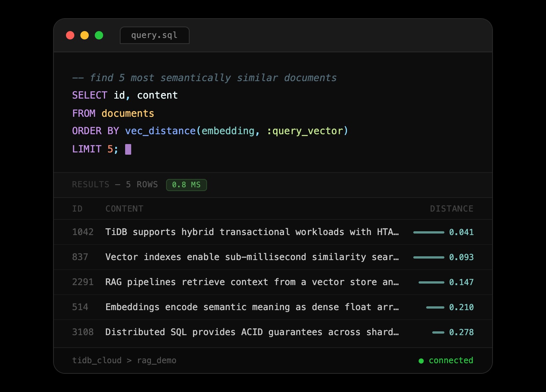Viewport: 546px width, 392px height.
Task: Click the 0.8 MS timing badge
Action: pos(186,185)
